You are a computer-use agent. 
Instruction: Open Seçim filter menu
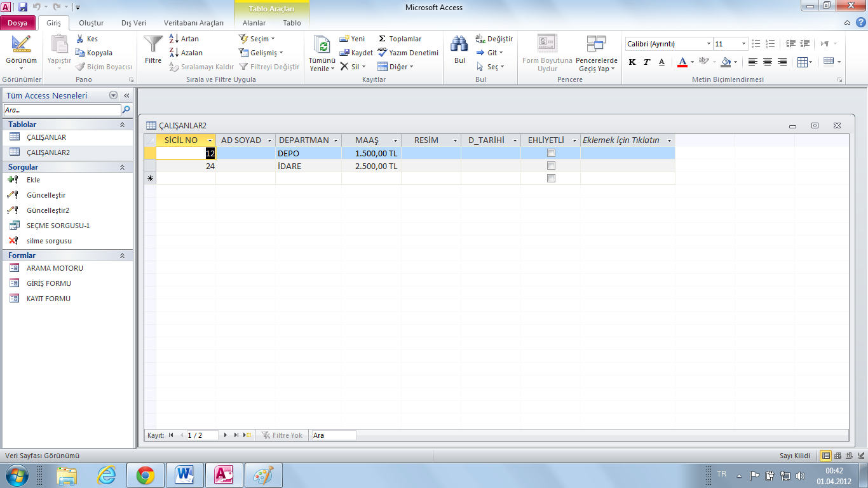pos(257,39)
